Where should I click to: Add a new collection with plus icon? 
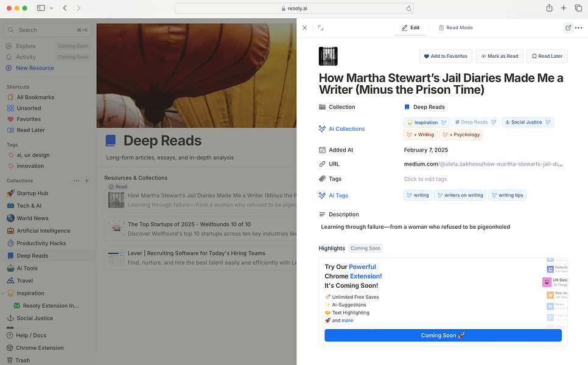(x=86, y=181)
